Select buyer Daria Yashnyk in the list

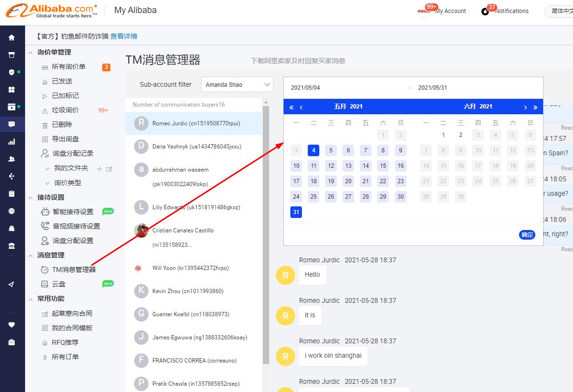tap(194, 147)
